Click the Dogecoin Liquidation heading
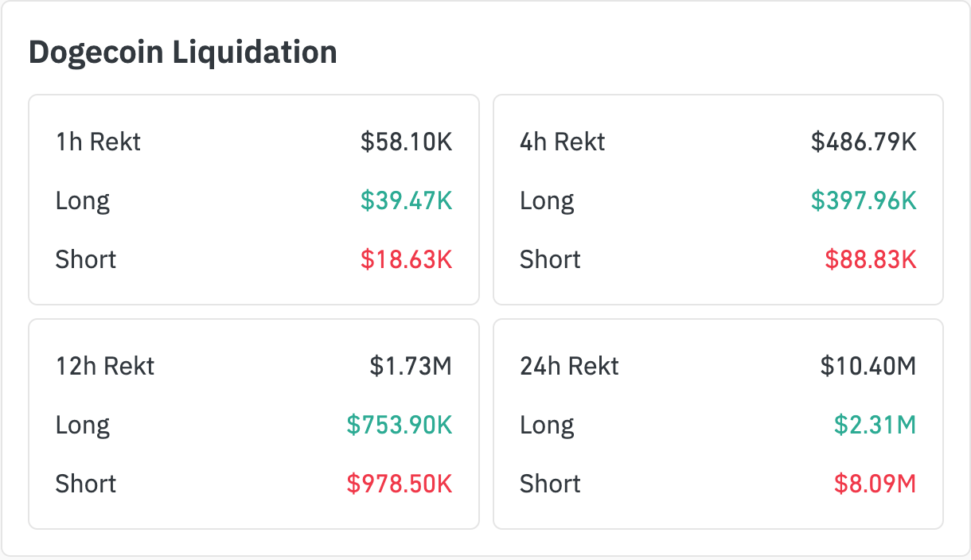The height and width of the screenshot is (560, 971). tap(183, 52)
